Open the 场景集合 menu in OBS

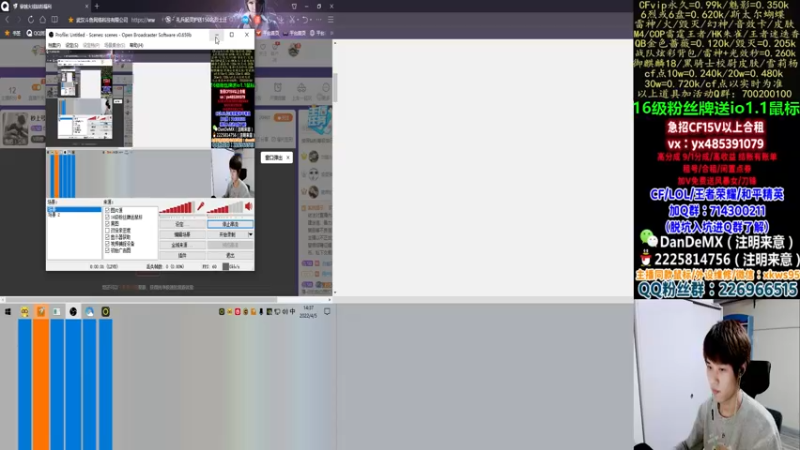(x=114, y=45)
